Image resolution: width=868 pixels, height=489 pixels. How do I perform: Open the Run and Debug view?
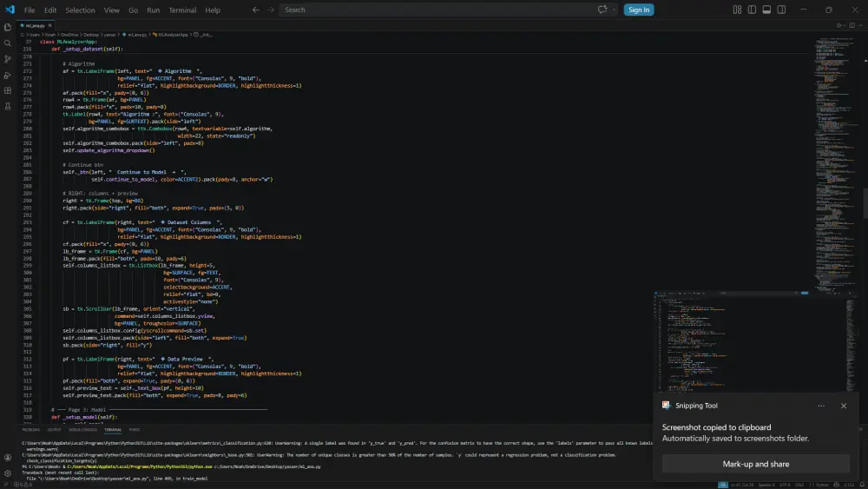(x=8, y=75)
